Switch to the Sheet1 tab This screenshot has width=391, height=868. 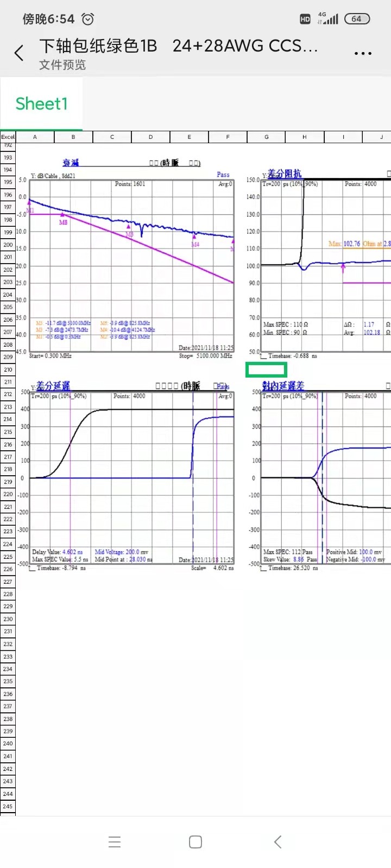[42, 104]
